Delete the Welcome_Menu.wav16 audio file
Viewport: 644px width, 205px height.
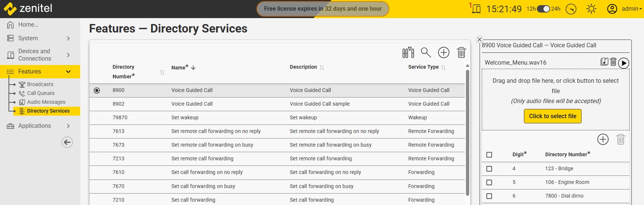coord(613,62)
